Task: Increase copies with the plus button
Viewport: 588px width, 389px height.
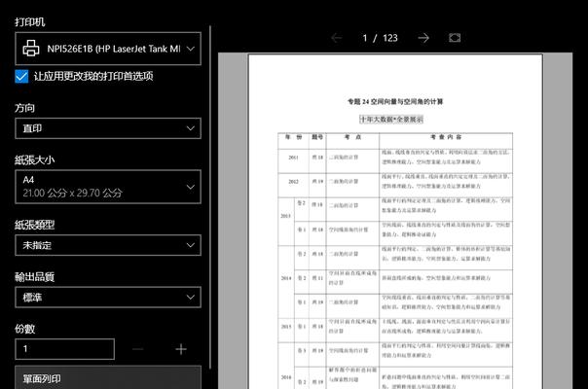Action: pyautogui.click(x=181, y=349)
